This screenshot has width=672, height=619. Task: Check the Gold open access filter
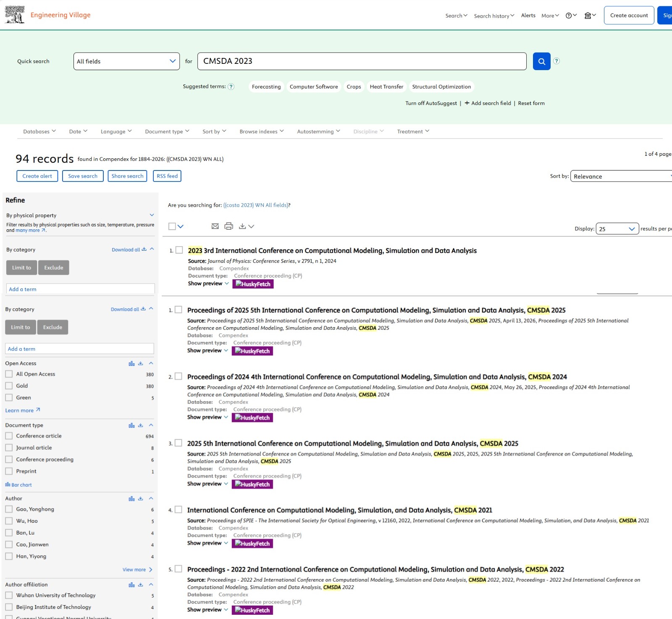(9, 386)
